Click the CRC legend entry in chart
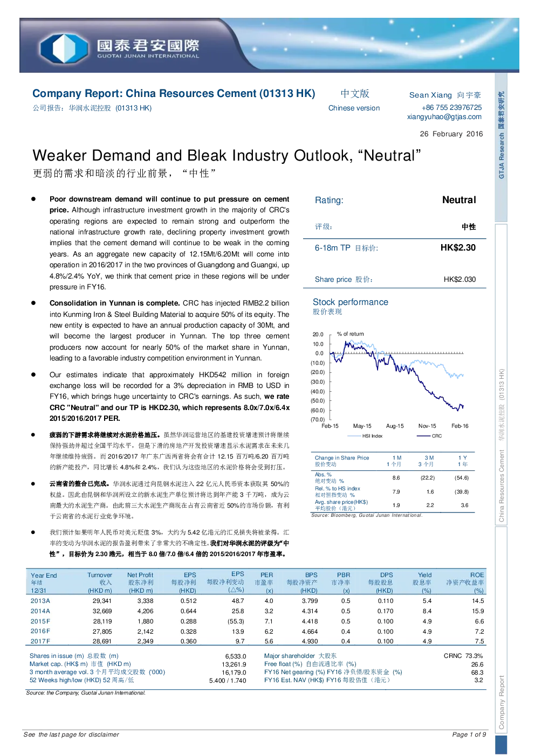Image resolution: width=535 pixels, height=756 pixels. [430, 436]
